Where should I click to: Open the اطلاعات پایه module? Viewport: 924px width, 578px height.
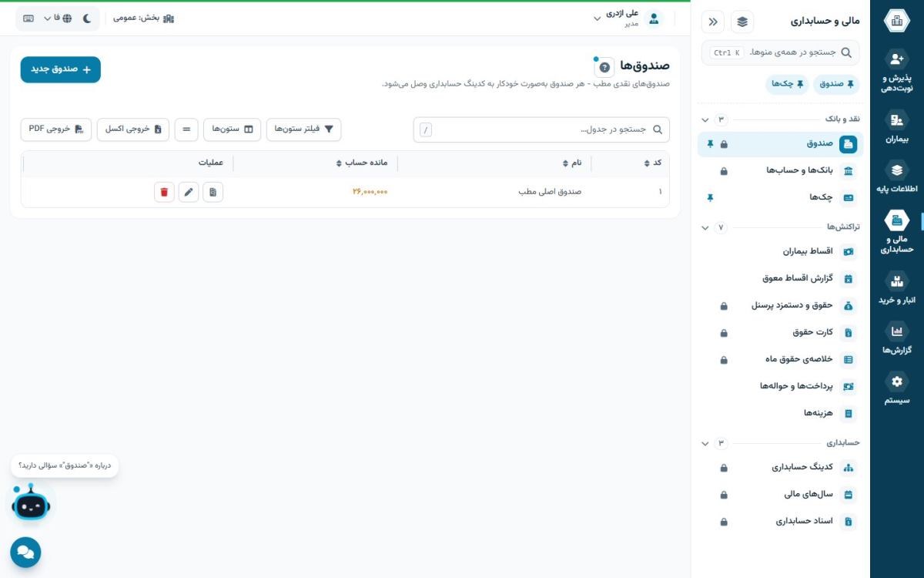896,177
